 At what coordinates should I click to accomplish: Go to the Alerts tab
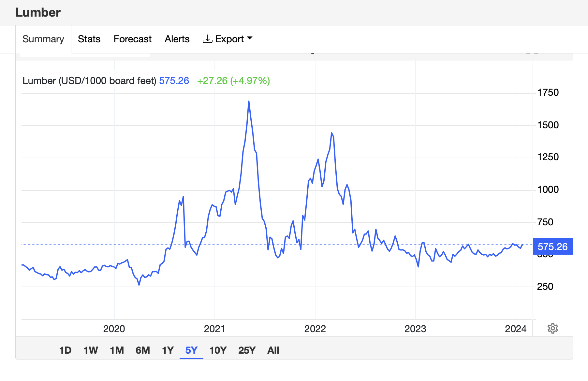pyautogui.click(x=177, y=39)
